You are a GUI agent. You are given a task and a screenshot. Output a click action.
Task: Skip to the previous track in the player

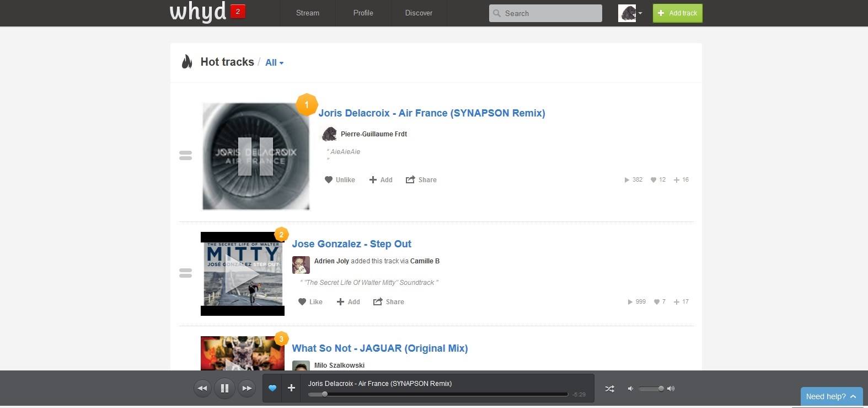202,388
